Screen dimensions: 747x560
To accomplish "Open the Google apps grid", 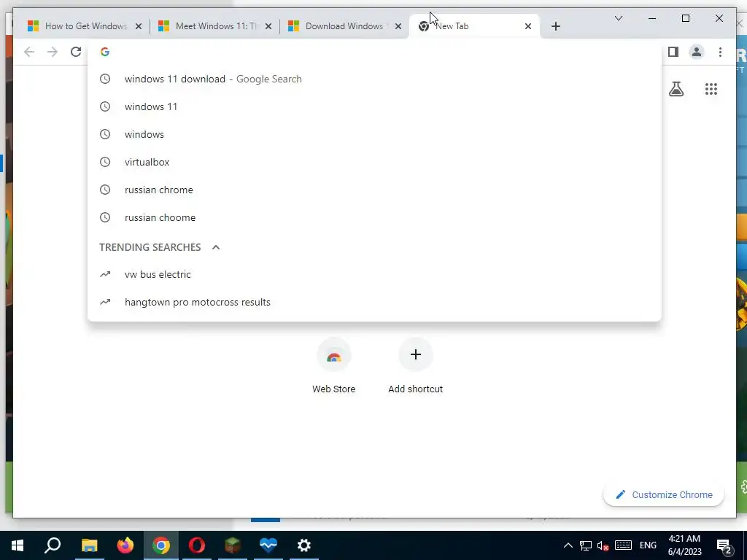I will (711, 89).
